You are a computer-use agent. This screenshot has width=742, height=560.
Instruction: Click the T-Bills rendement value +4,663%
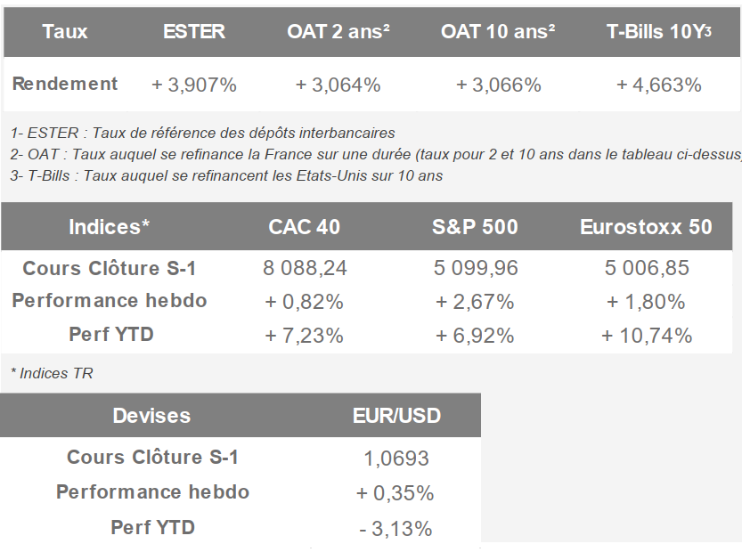pos(658,85)
